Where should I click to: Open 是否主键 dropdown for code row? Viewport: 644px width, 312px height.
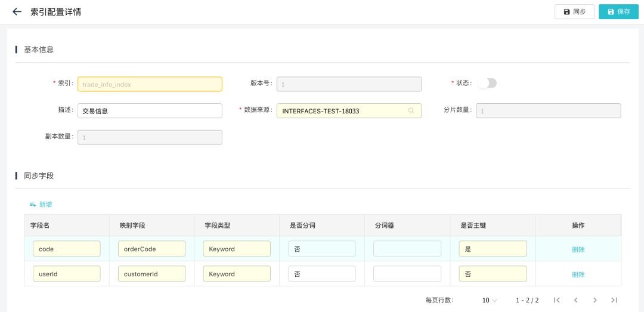(x=493, y=249)
